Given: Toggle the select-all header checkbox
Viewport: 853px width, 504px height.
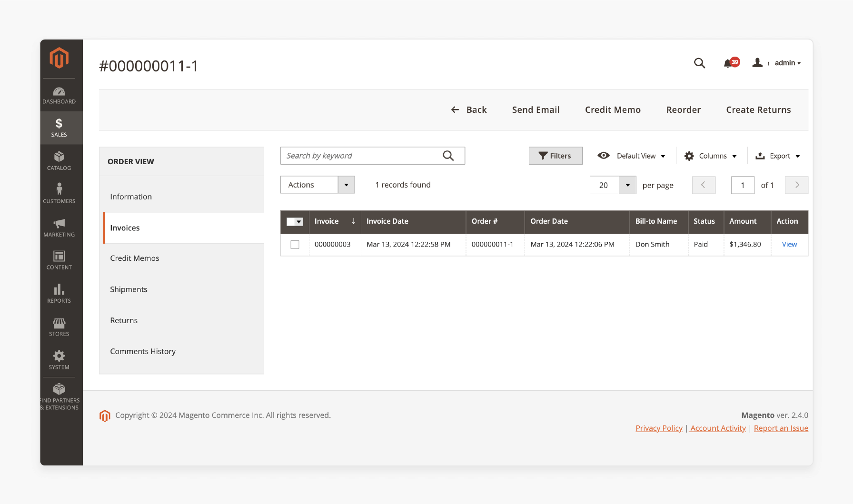Looking at the screenshot, I should pos(291,222).
